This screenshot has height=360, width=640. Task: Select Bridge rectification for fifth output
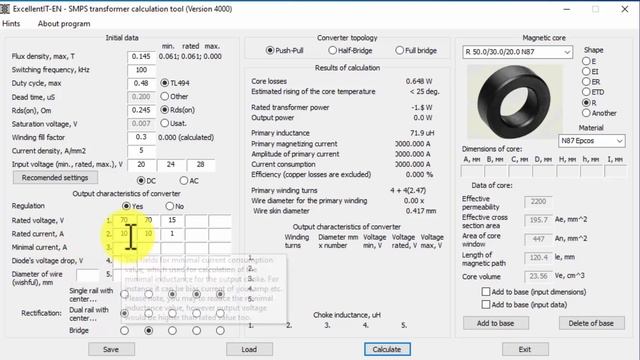(x=220, y=330)
